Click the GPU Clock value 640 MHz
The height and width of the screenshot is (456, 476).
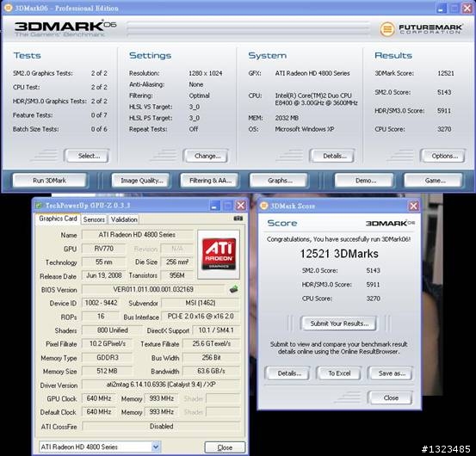tap(99, 398)
